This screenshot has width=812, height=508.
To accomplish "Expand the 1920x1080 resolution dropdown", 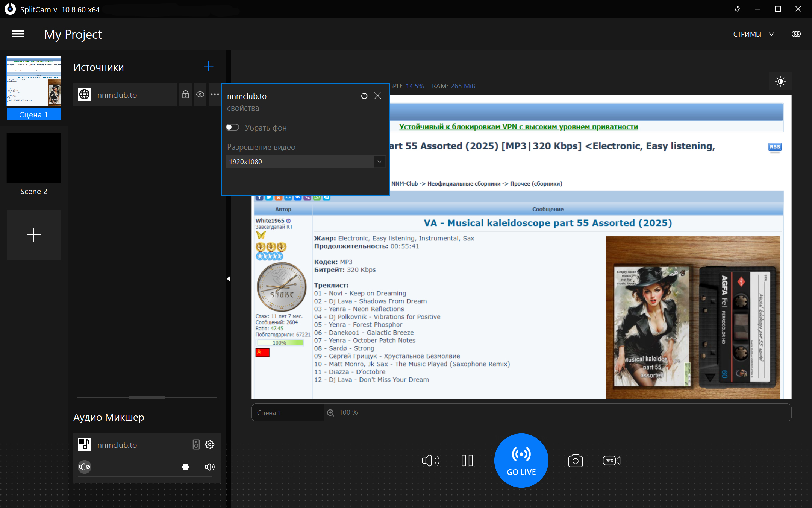I will coord(379,162).
